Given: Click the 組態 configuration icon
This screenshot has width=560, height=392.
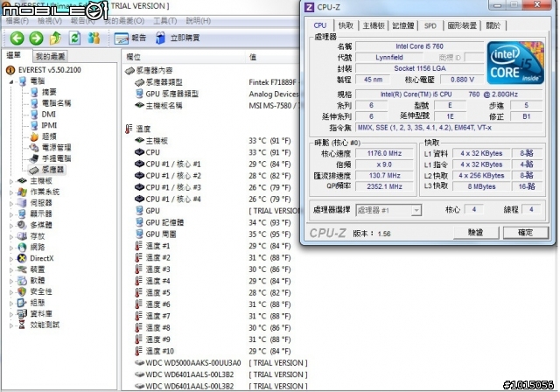Looking at the screenshot, I should (x=22, y=303).
